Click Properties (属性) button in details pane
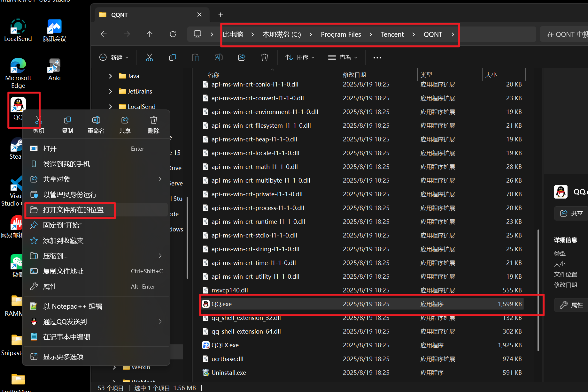 coord(571,305)
